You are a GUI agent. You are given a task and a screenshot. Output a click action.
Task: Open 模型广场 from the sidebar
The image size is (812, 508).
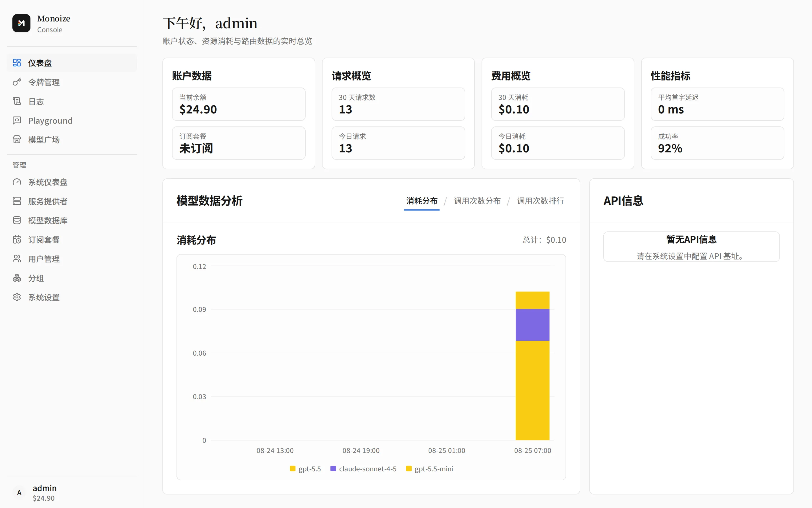72,139
